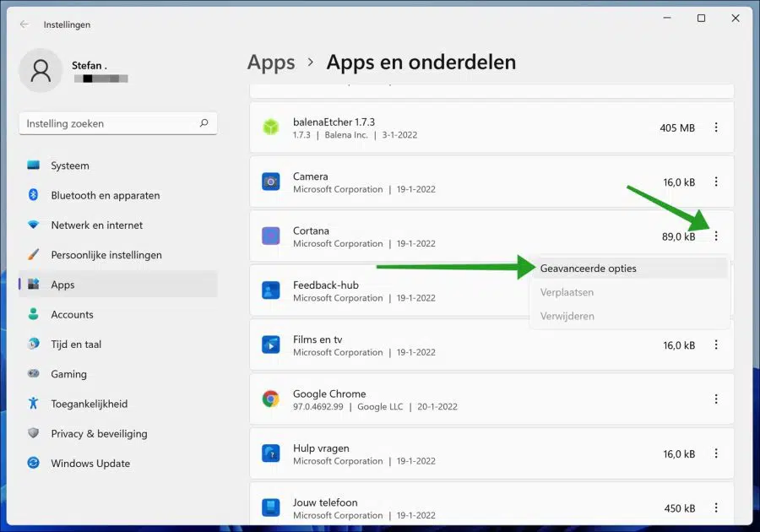Screen dimensions: 760x532
Task: Open three-dot menu for Cortana
Action: 716,236
